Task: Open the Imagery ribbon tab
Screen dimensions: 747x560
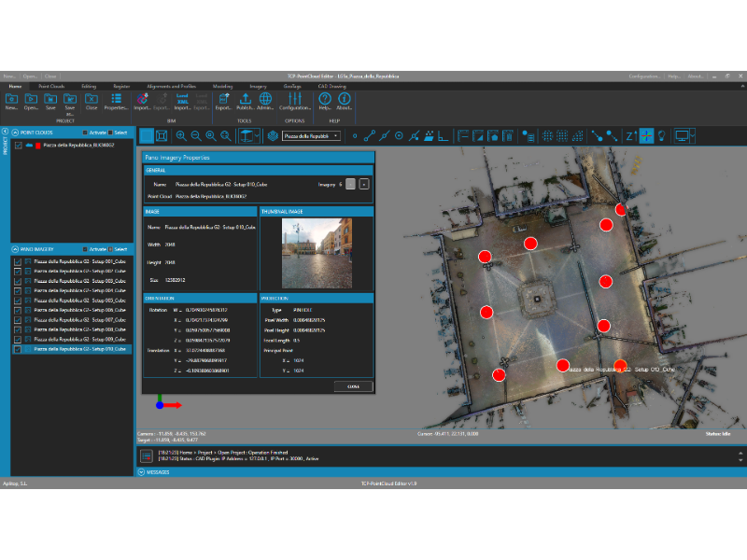Action: click(x=258, y=86)
